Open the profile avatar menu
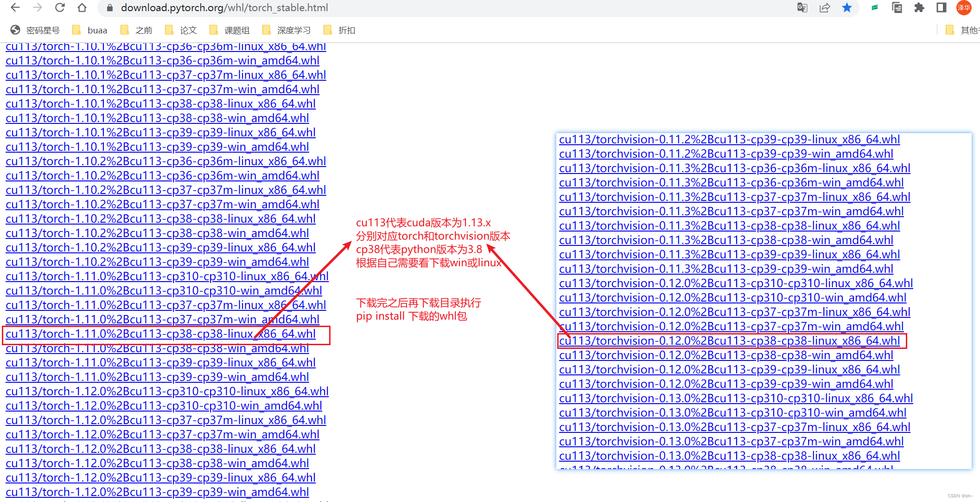Screen dimensions: 980x502 [964, 7]
